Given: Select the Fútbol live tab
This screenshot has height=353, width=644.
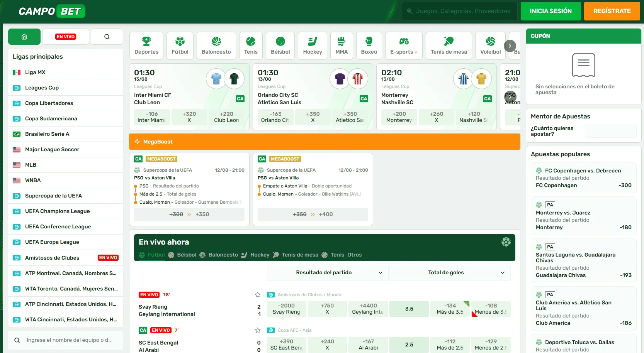Looking at the screenshot, I should [152, 255].
